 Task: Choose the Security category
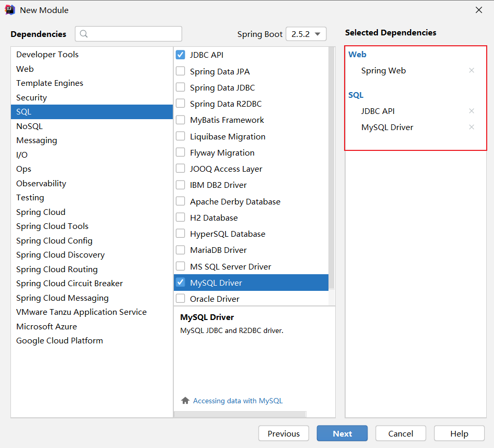click(x=92, y=98)
